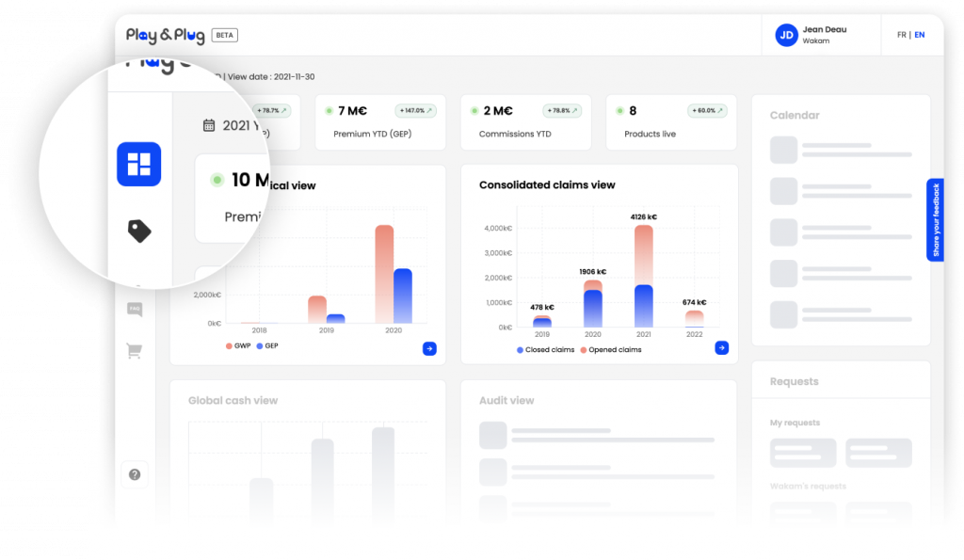Click the 2022 claims bar labeled 674 k€

click(x=694, y=318)
